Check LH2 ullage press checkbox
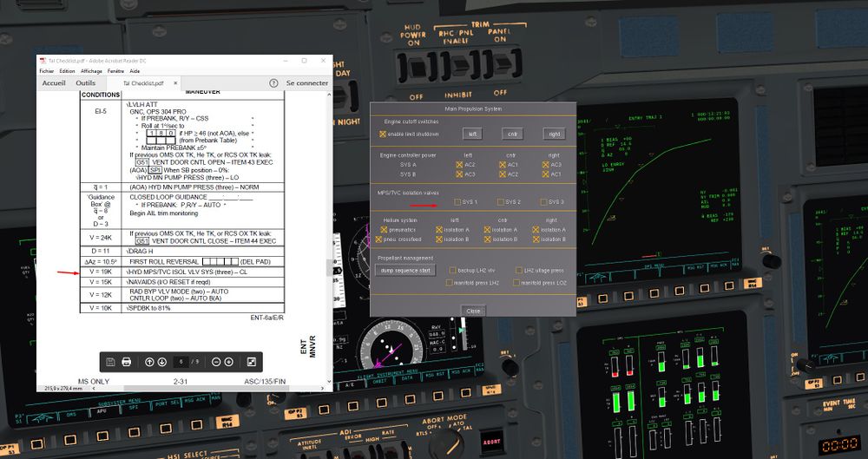The height and width of the screenshot is (459, 868). pos(519,270)
